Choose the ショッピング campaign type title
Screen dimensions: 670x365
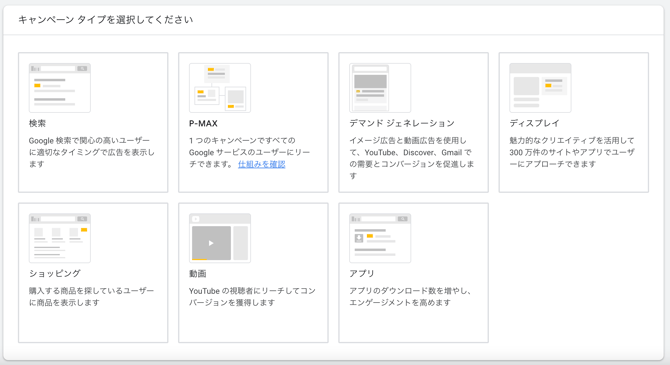[x=55, y=274]
